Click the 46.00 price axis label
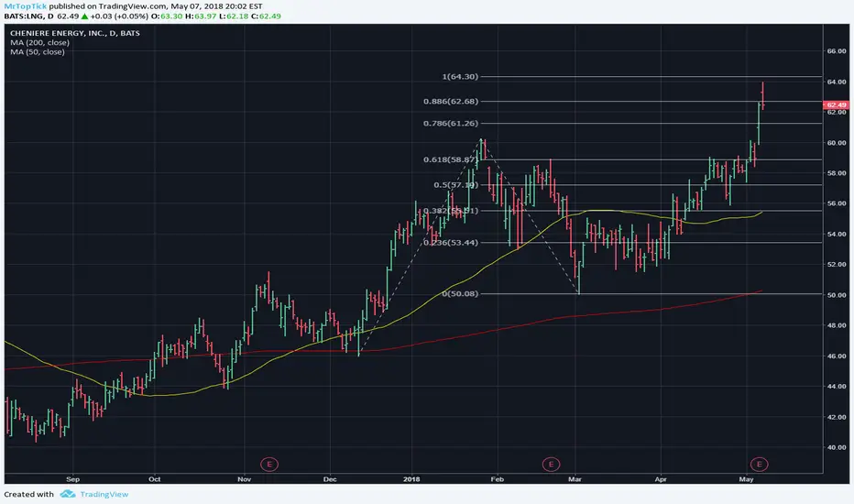Screen dimensions: 854x504 point(837,356)
